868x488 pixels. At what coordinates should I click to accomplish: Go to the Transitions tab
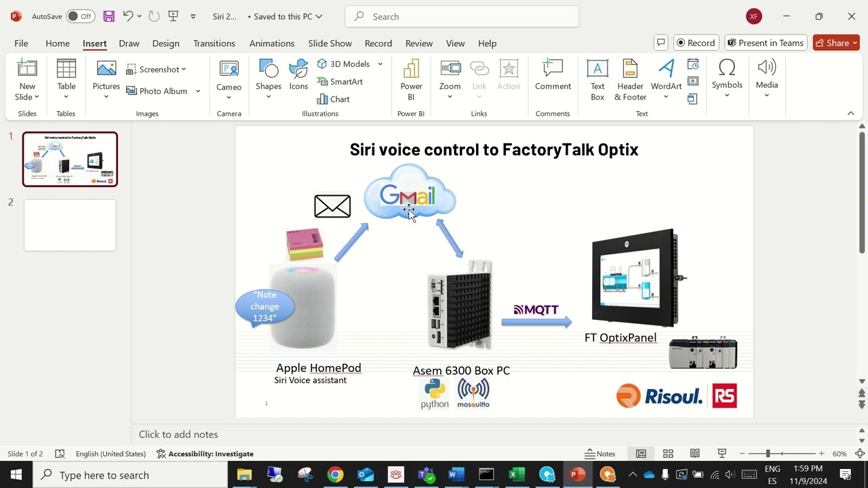pos(214,43)
